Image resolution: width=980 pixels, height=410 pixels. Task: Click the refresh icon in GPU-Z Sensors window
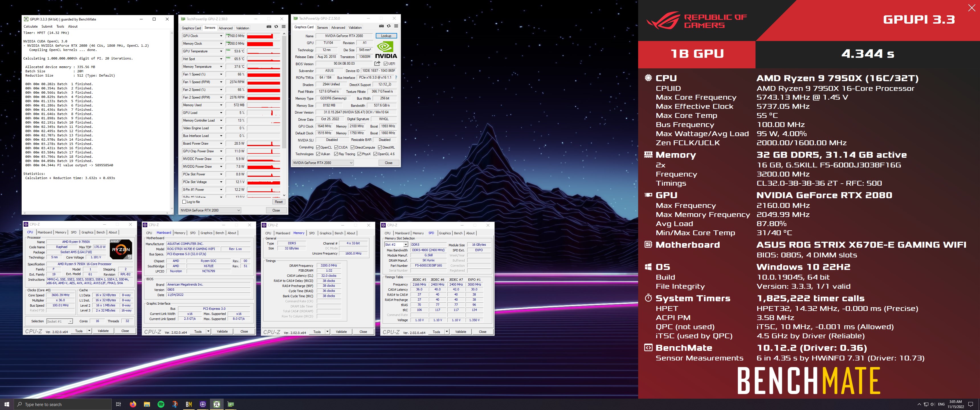[276, 27]
